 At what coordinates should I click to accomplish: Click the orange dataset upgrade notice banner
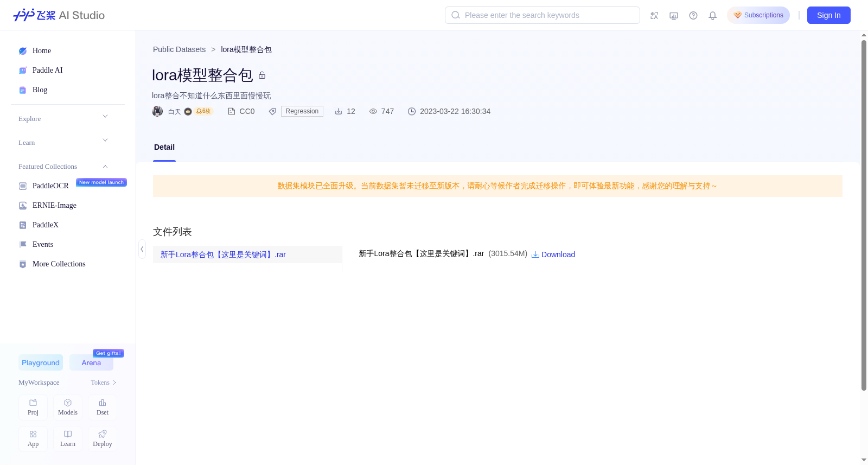click(x=497, y=186)
